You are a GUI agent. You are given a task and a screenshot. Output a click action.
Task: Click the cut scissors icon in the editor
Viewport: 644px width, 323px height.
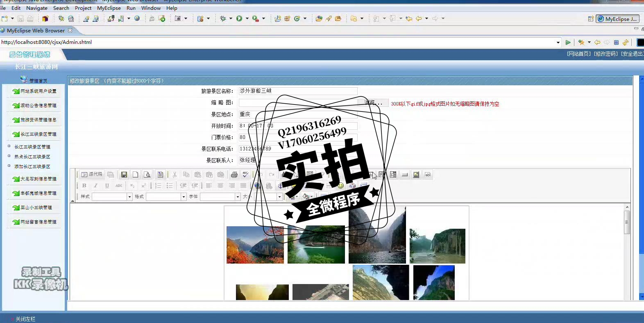[175, 175]
